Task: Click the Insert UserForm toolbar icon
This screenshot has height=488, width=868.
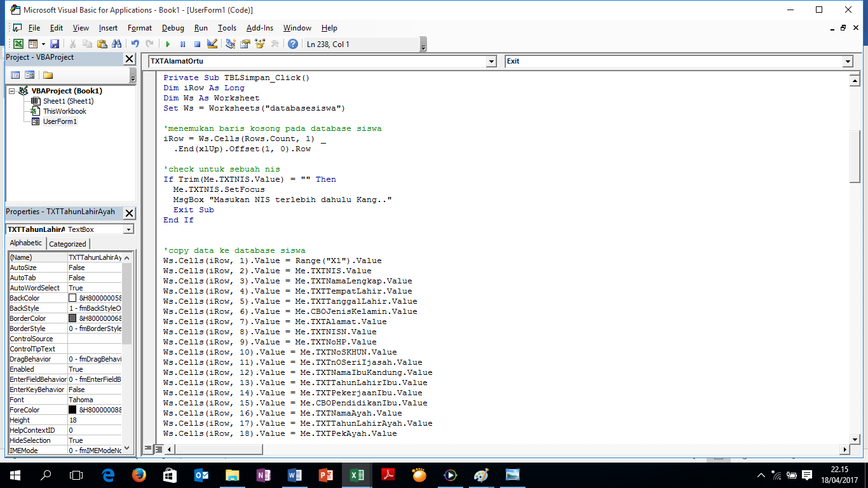Action: click(x=32, y=44)
